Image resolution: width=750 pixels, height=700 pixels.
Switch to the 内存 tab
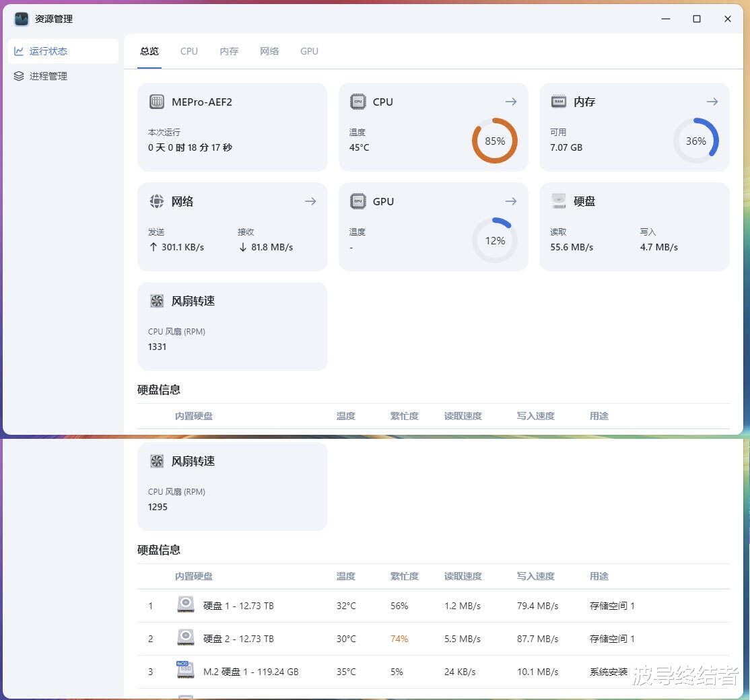coord(229,51)
